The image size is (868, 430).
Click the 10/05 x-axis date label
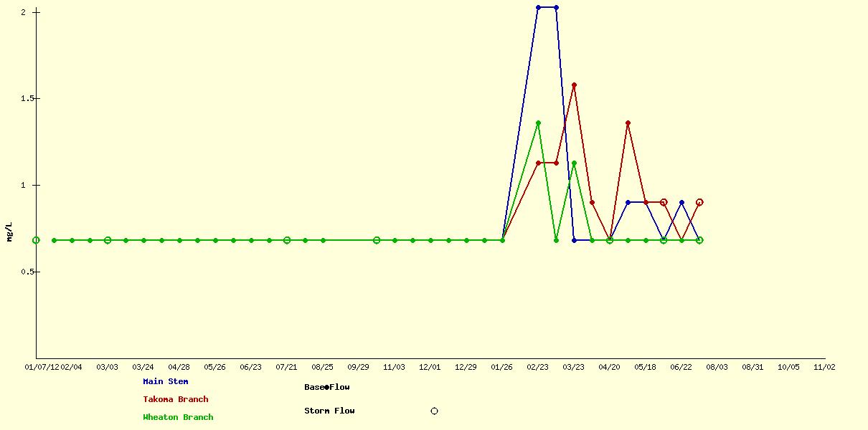788,367
